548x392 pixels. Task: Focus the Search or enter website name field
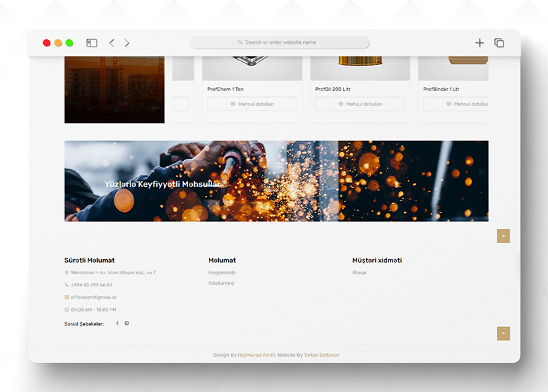(x=279, y=43)
